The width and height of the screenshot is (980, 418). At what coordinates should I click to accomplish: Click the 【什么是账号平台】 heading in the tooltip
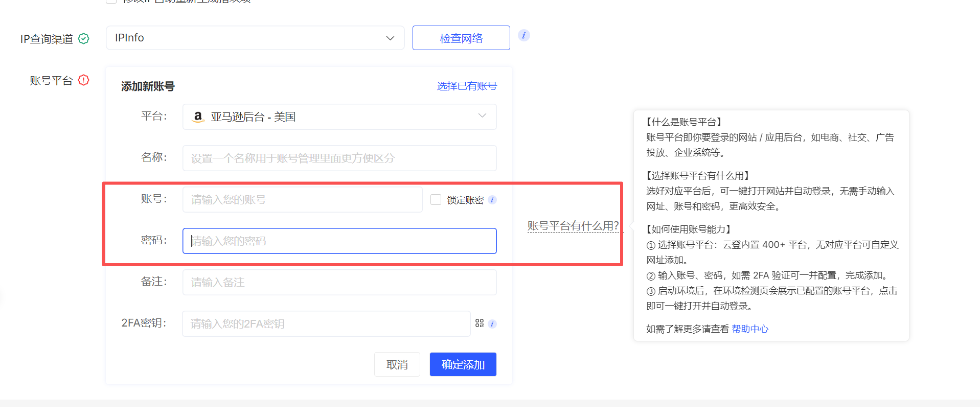(684, 122)
